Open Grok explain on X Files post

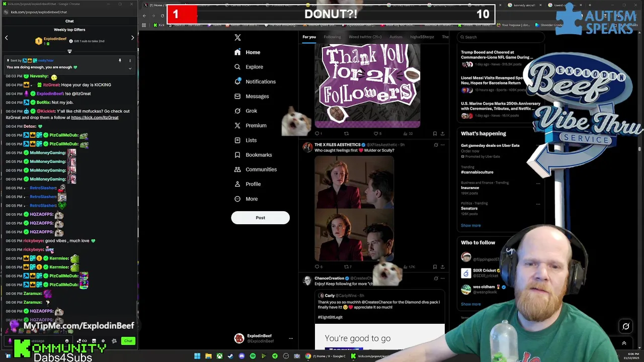(x=436, y=145)
